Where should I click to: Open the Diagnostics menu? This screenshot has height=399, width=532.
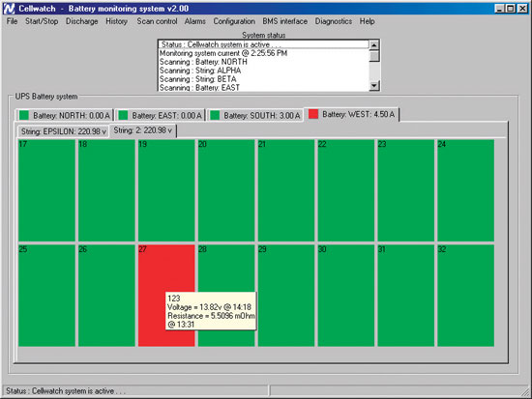tap(334, 21)
